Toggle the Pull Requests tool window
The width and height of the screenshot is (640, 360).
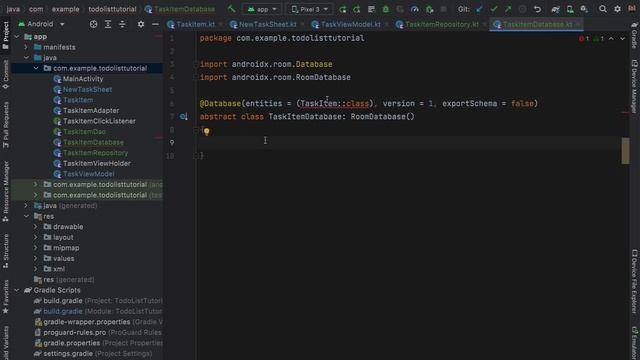click(5, 125)
